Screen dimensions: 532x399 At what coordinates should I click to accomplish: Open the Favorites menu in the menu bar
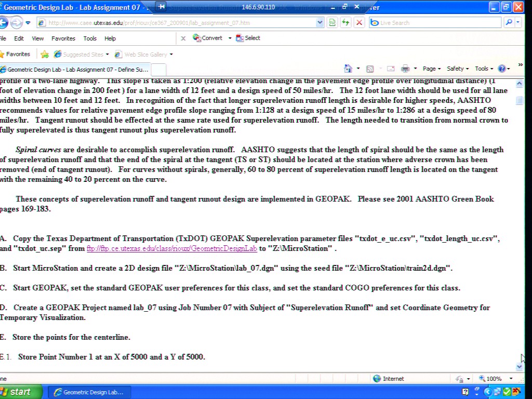pyautogui.click(x=63, y=38)
